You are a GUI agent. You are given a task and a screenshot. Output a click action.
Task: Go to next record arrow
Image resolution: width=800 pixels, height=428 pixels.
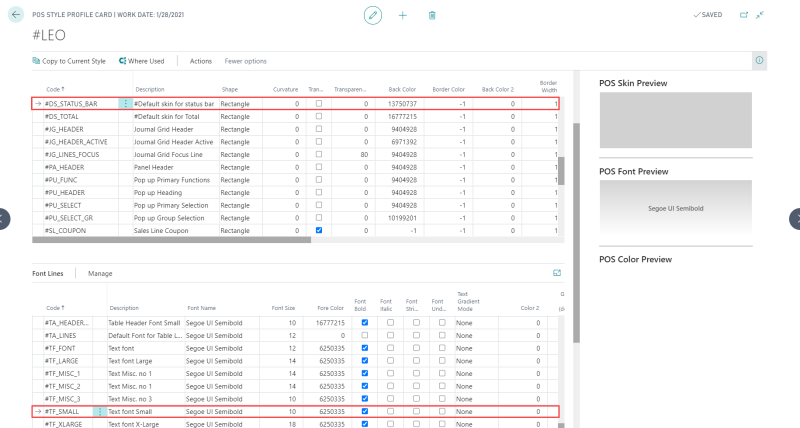pyautogui.click(x=795, y=218)
